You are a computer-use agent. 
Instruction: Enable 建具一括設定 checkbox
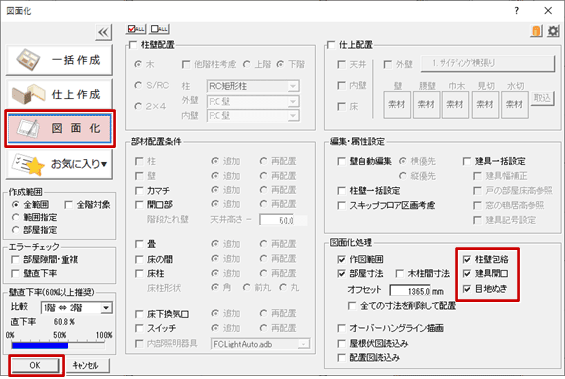467,161
